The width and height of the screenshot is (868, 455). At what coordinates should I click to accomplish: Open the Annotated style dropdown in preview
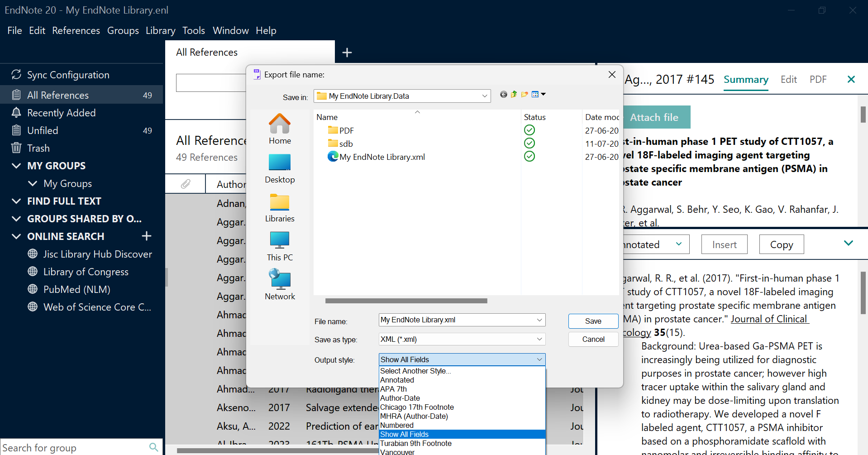(678, 244)
